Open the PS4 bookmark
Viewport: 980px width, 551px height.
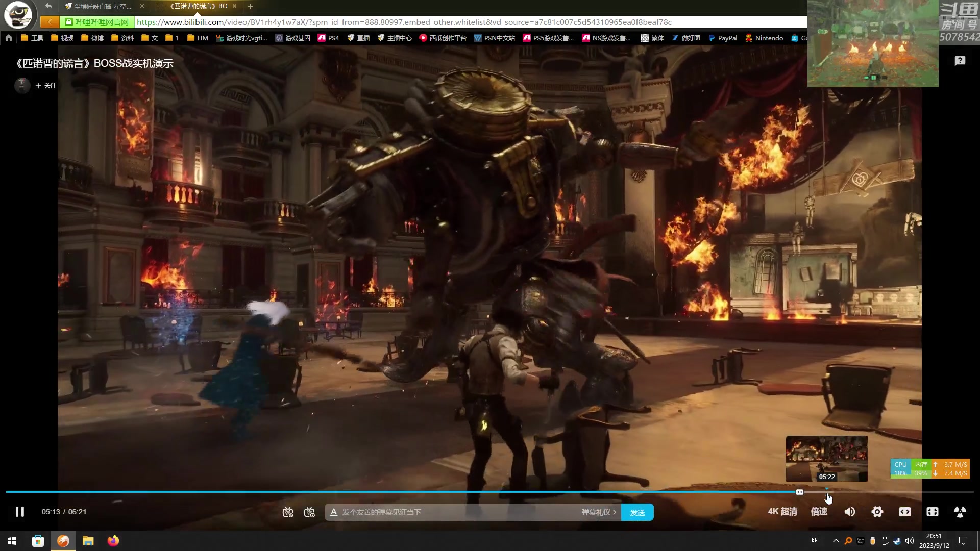(x=328, y=38)
